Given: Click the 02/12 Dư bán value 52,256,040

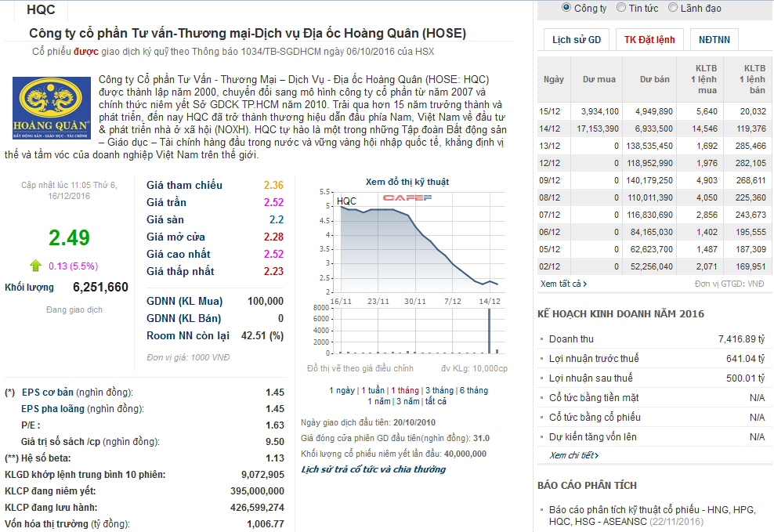Looking at the screenshot, I should coord(651,267).
